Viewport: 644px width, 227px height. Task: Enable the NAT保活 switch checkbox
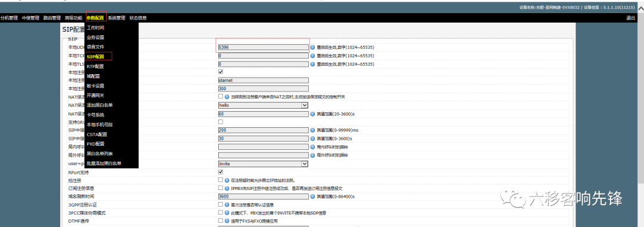coord(221,97)
